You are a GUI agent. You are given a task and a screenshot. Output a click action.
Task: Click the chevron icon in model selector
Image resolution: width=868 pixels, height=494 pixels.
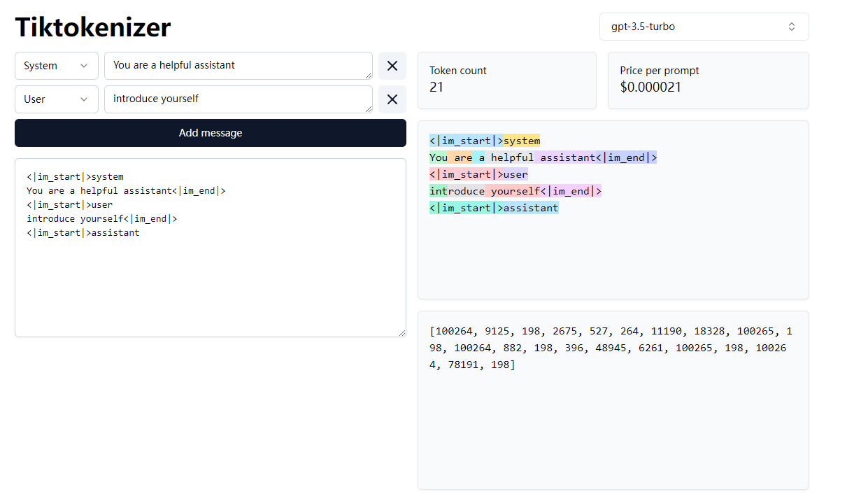point(792,27)
